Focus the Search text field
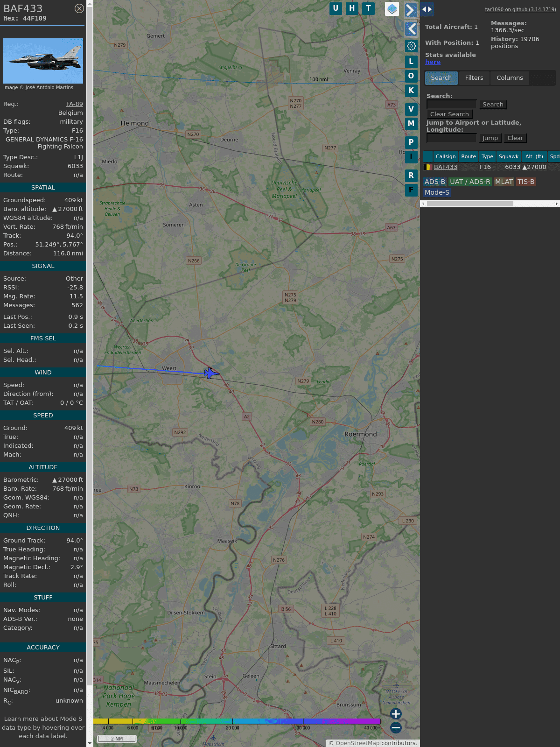560x747 pixels. 451,105
